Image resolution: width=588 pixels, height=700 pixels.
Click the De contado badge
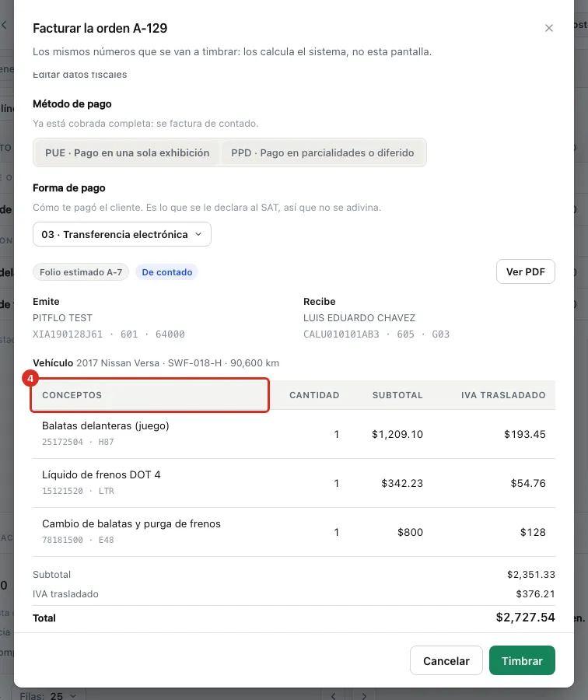(x=167, y=272)
